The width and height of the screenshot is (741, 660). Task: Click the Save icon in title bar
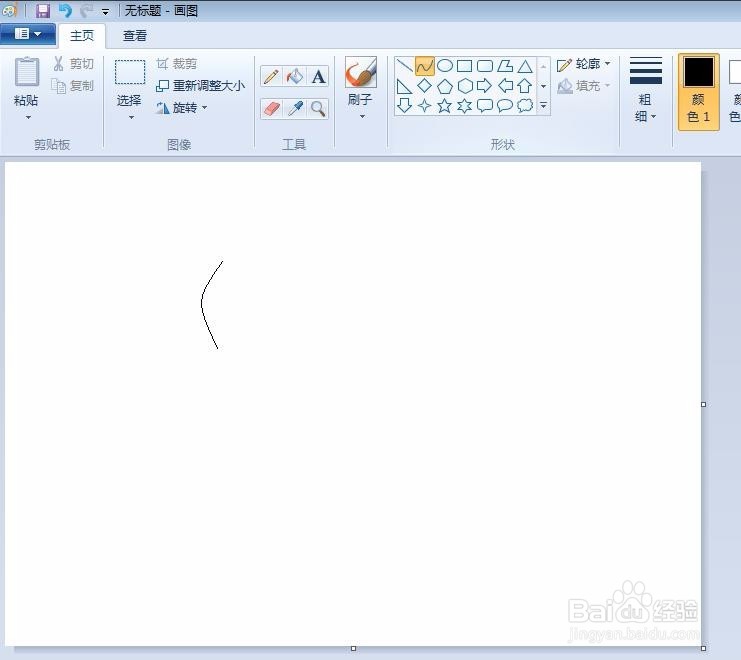pyautogui.click(x=43, y=10)
